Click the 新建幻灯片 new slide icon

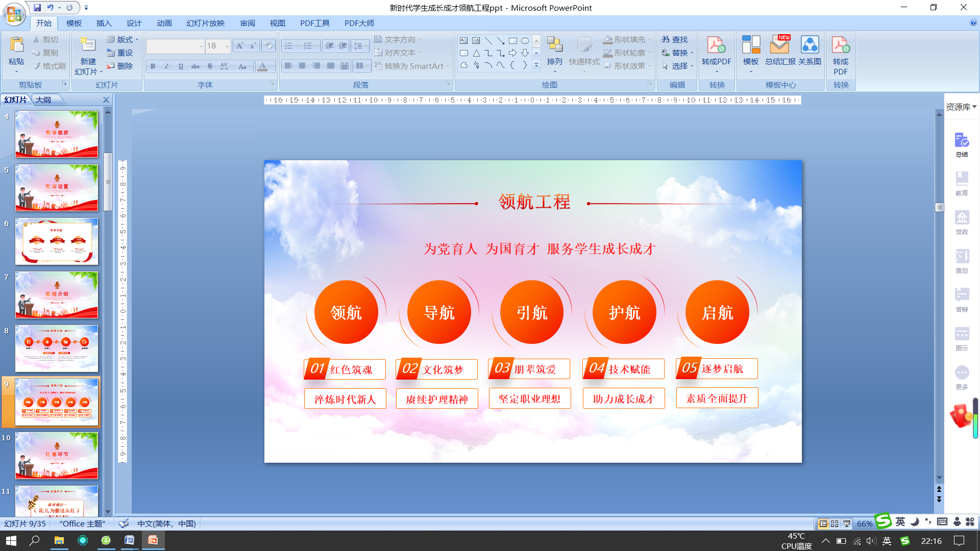(88, 46)
